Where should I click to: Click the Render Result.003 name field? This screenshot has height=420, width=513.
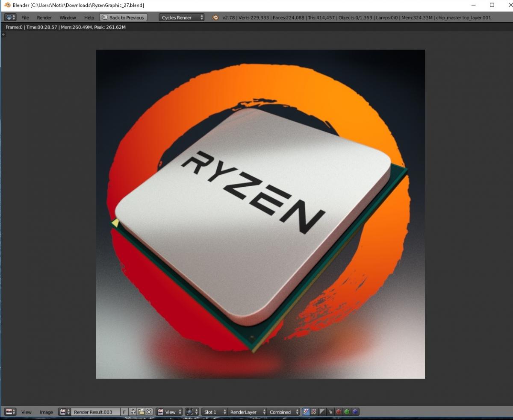(96, 412)
